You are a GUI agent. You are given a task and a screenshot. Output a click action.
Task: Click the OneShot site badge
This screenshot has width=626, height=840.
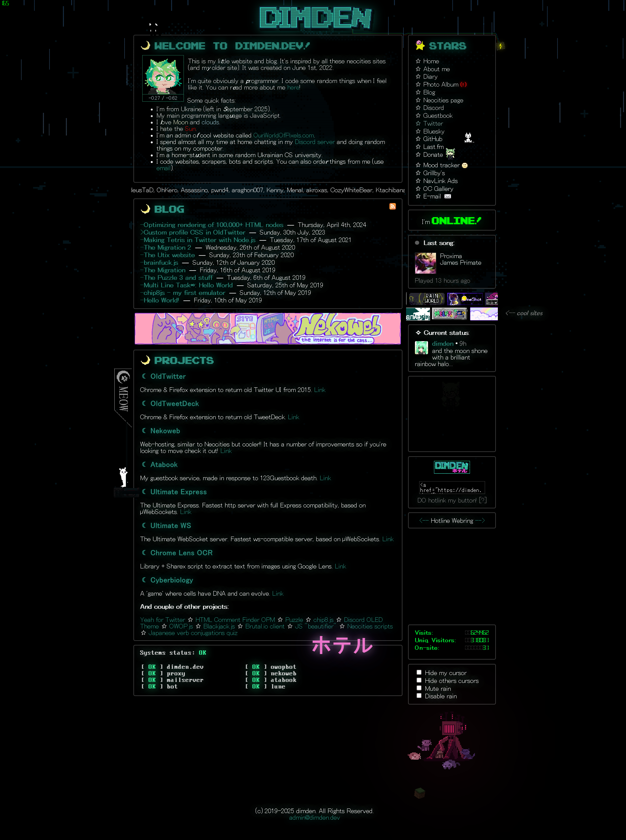point(465,299)
